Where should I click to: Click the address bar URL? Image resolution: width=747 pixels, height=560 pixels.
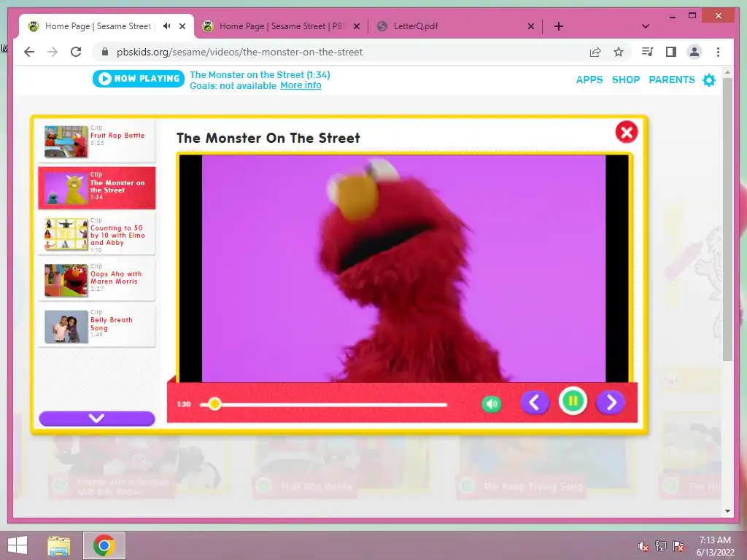point(239,52)
